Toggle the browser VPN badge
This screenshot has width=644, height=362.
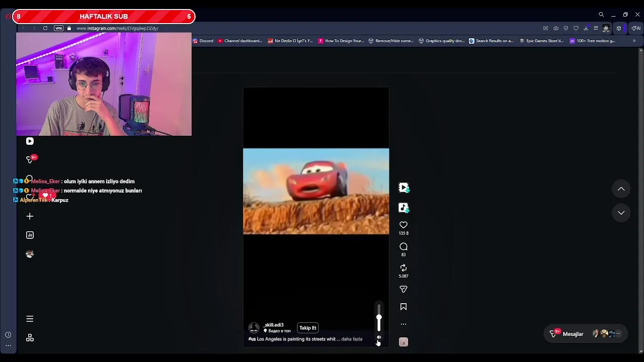pyautogui.click(x=59, y=28)
